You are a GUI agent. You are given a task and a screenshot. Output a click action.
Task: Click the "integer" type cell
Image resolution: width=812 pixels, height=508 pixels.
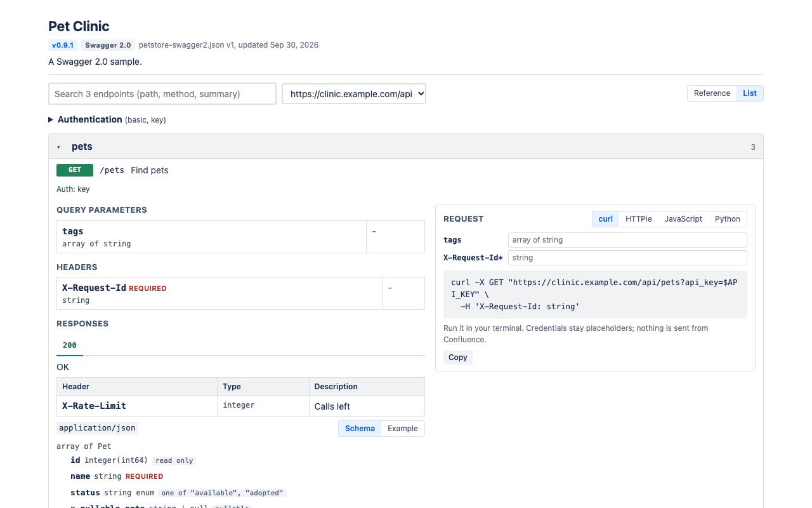click(264, 406)
